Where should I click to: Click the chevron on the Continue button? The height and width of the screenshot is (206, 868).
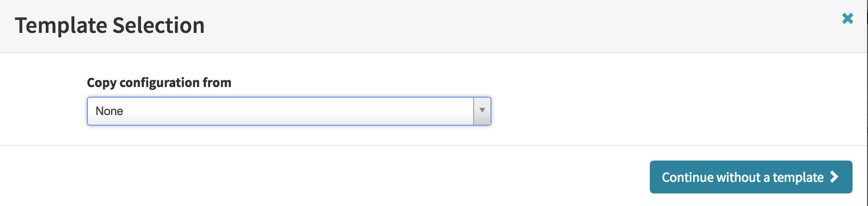tap(834, 177)
